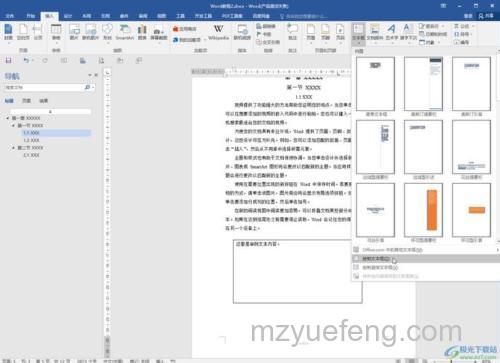Viewport: 500px width, 363px height.
Task: Insert a SmartArt graphic
Action: [125, 32]
